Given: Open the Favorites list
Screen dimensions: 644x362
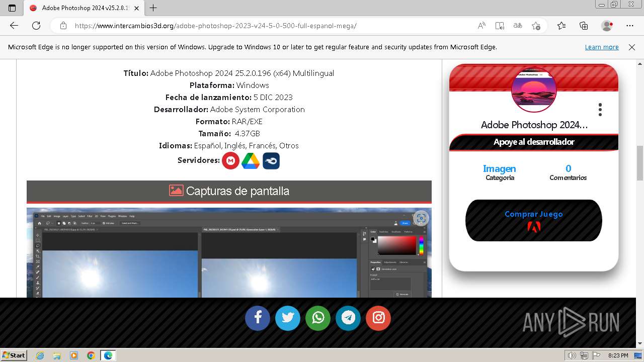Looking at the screenshot, I should click(x=561, y=26).
